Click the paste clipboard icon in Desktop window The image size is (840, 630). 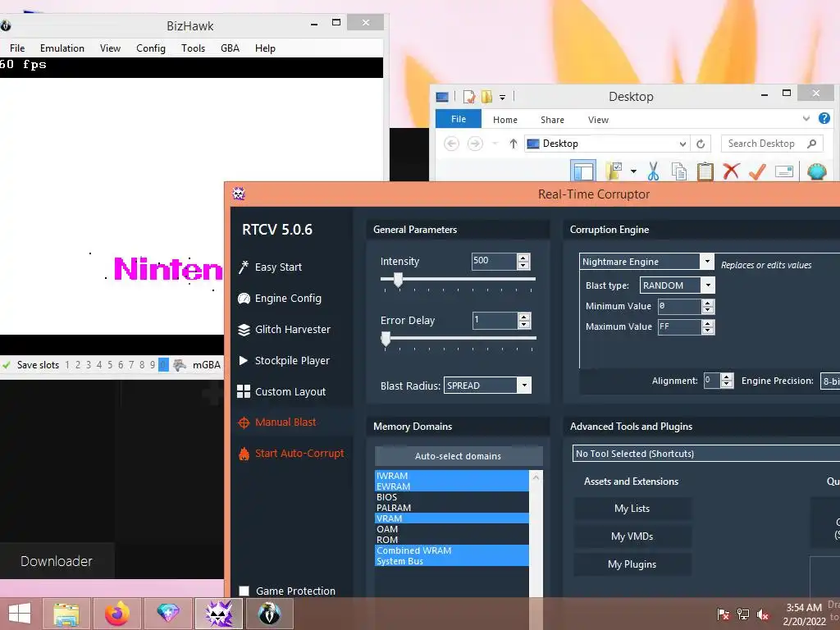(x=705, y=172)
